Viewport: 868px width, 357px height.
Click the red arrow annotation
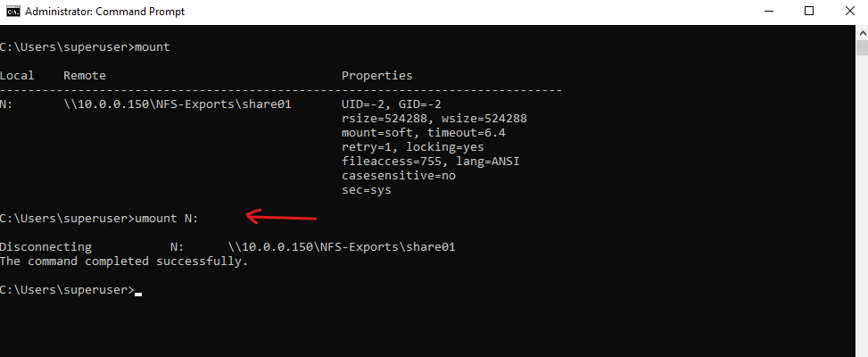tap(281, 216)
